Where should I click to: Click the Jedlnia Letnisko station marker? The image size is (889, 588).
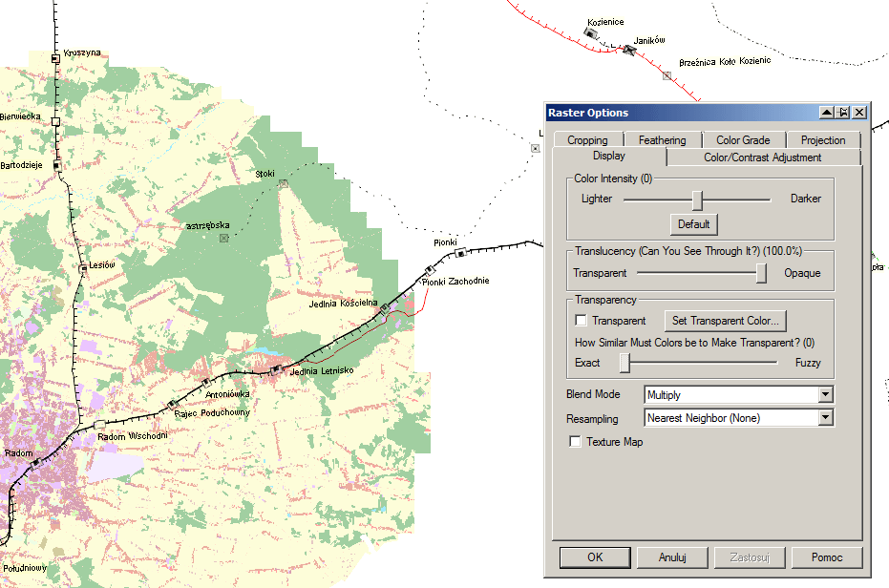(275, 368)
